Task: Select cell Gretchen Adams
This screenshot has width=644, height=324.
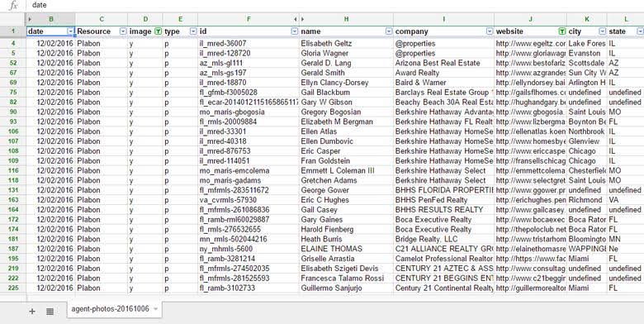Action: click(x=346, y=180)
